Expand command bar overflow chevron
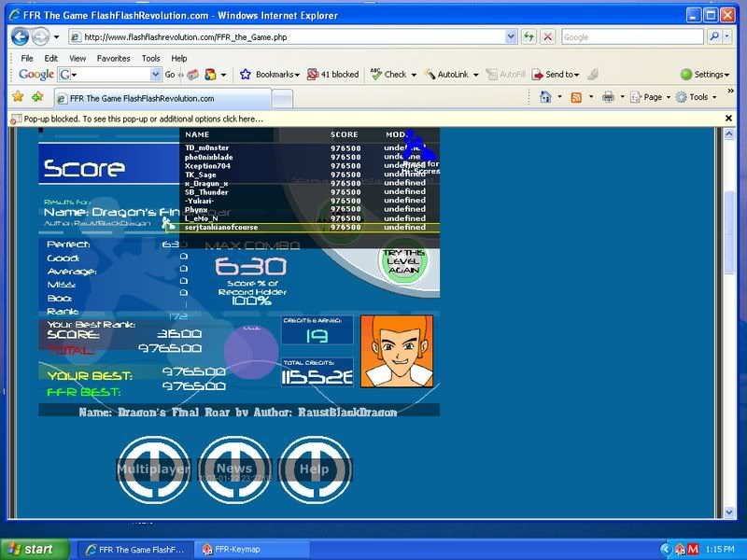Viewport: 747px width, 560px height. tap(730, 91)
